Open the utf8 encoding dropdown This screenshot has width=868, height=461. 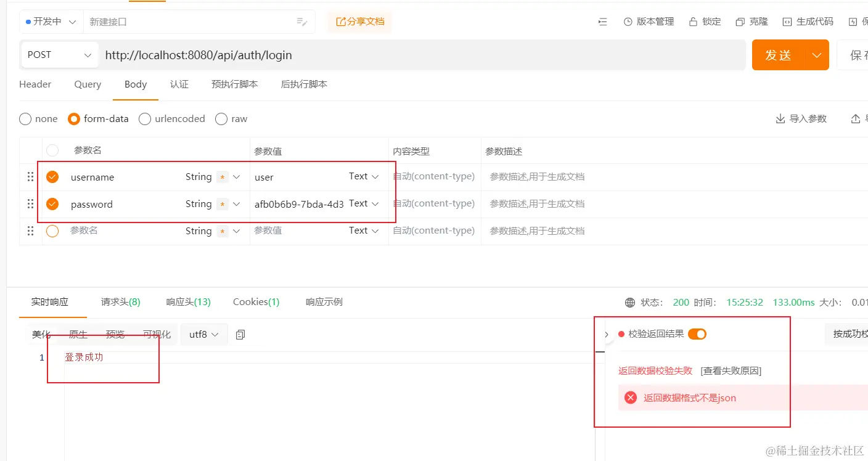coord(204,335)
